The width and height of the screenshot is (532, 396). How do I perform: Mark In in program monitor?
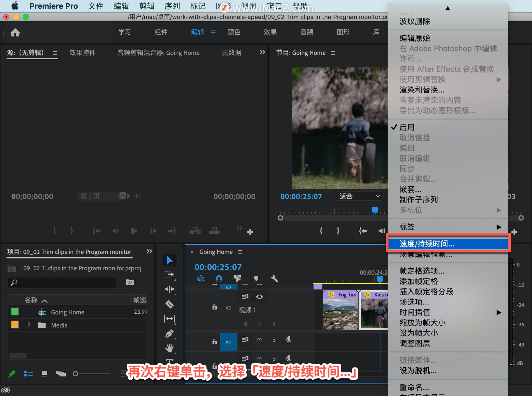pos(321,231)
